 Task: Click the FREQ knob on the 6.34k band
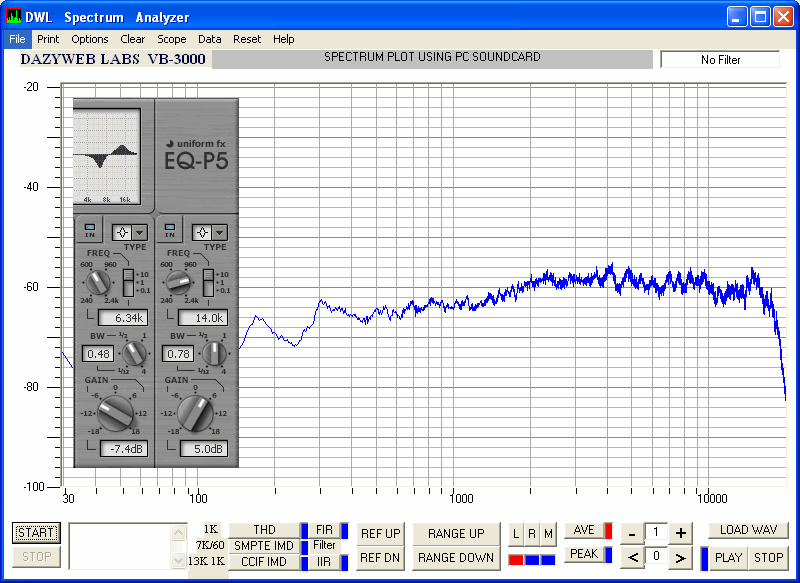98,283
